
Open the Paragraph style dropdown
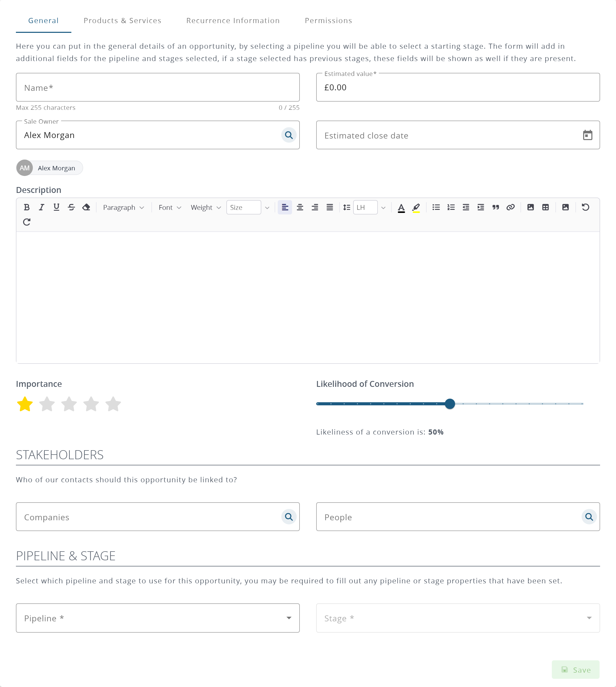pos(123,207)
